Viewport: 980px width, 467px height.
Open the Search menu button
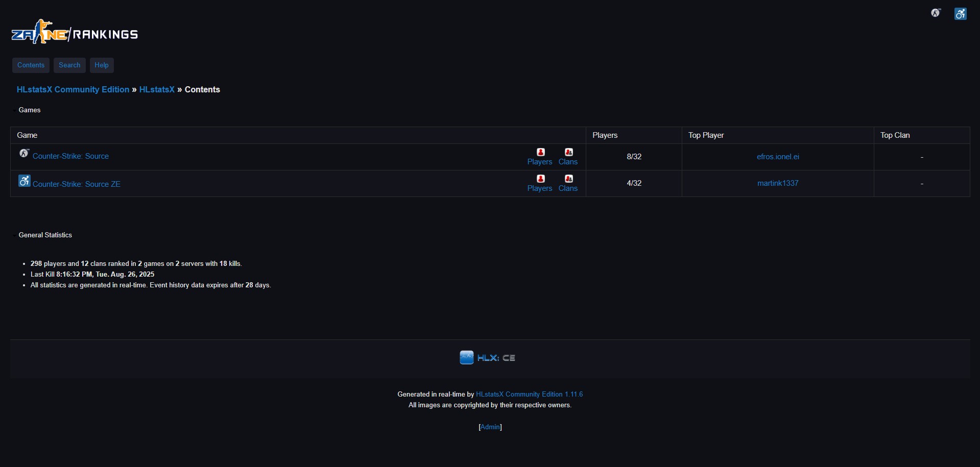[69, 65]
